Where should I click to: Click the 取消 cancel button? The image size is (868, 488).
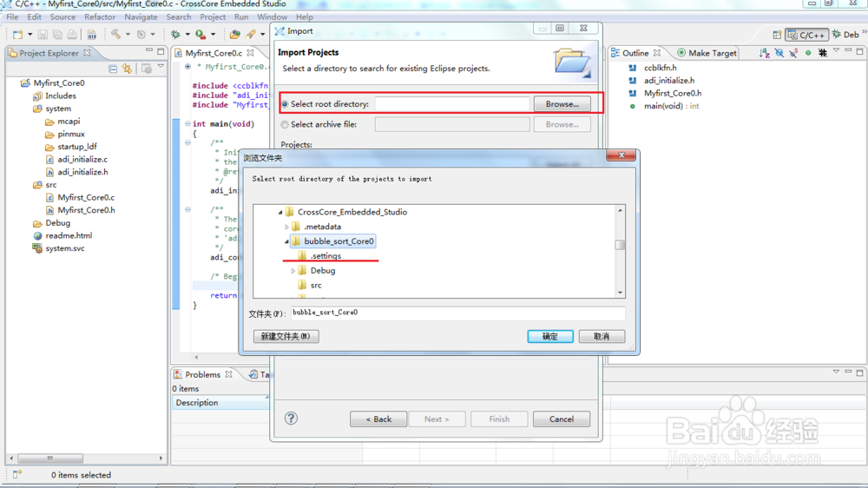[602, 336]
